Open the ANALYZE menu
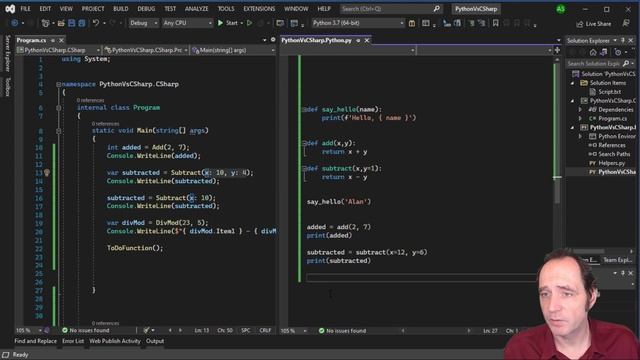The height and width of the screenshot is (360, 640). (x=196, y=9)
